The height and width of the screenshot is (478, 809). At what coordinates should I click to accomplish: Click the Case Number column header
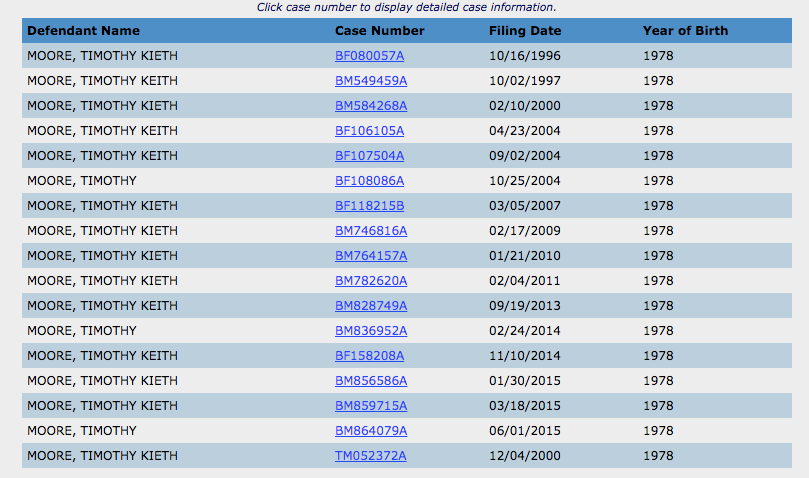click(379, 31)
